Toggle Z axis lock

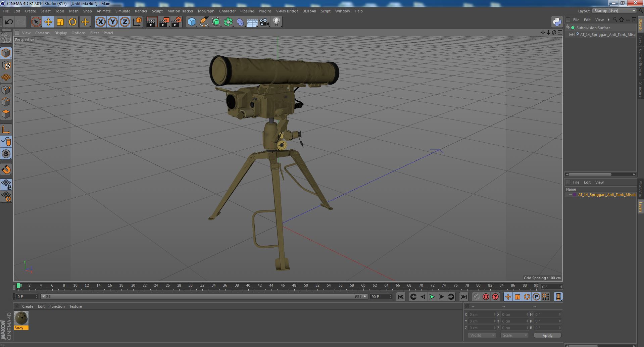click(x=125, y=22)
